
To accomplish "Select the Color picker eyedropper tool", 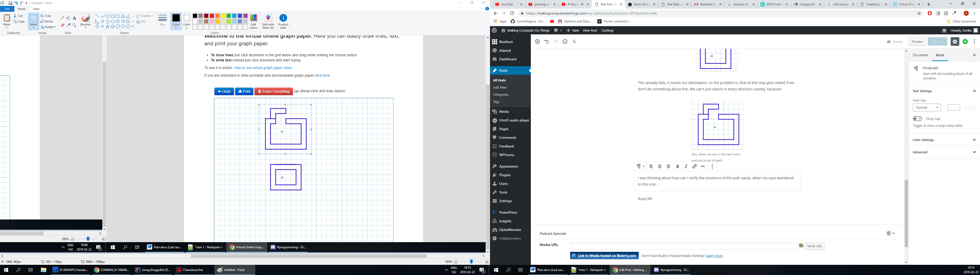I will point(68,25).
